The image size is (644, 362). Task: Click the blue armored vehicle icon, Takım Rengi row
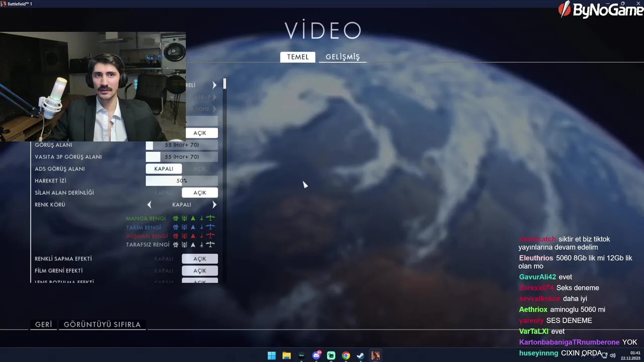(x=184, y=227)
